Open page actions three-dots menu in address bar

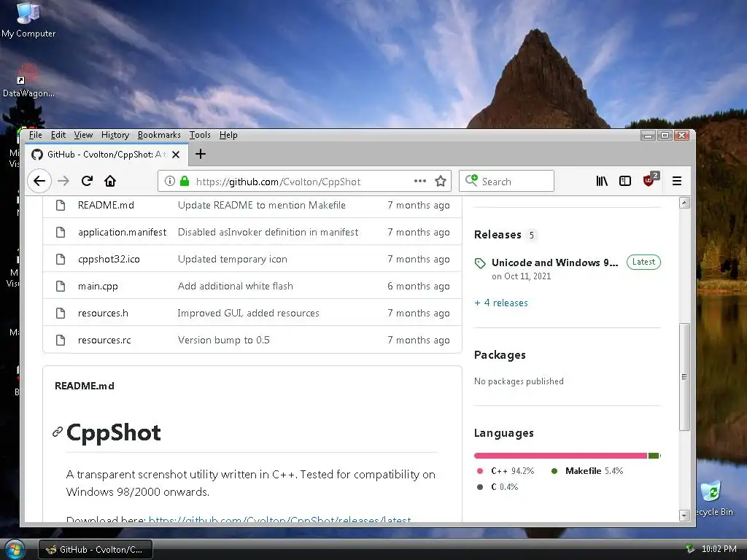coord(419,181)
